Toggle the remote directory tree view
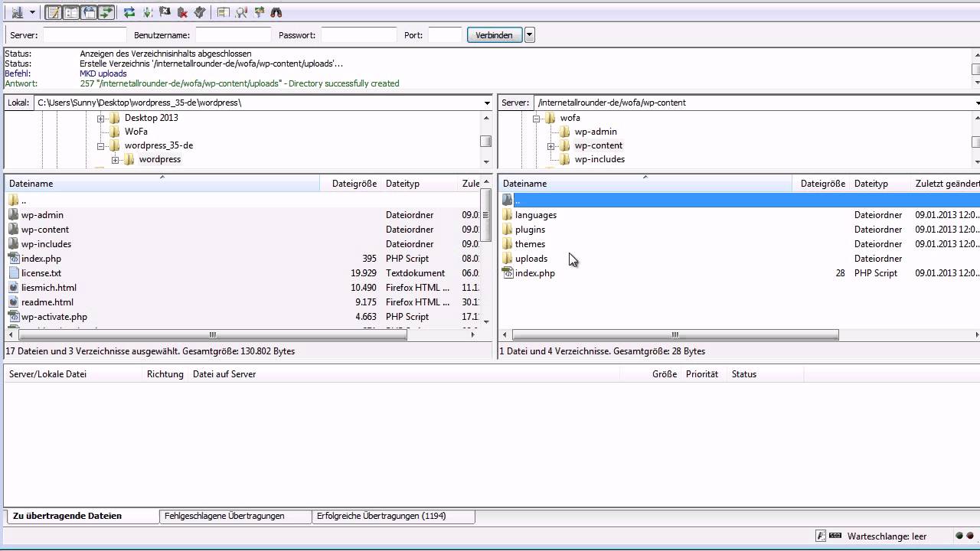The width and height of the screenshot is (980, 551). tap(89, 12)
